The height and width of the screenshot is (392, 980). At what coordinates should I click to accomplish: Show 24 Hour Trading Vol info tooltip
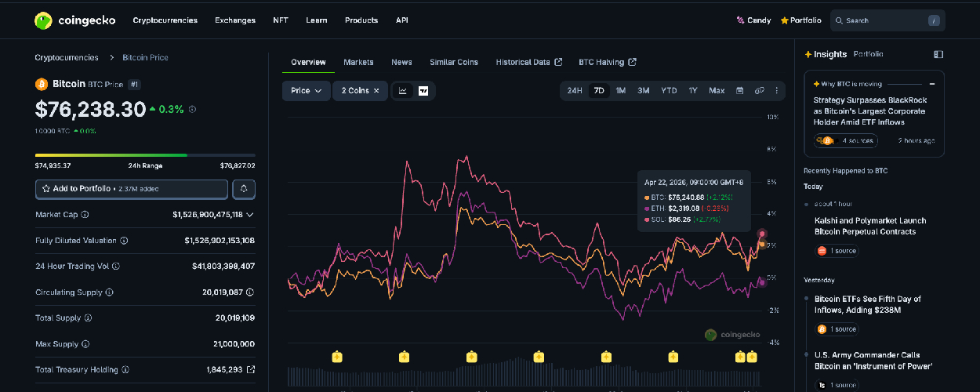[x=114, y=267]
